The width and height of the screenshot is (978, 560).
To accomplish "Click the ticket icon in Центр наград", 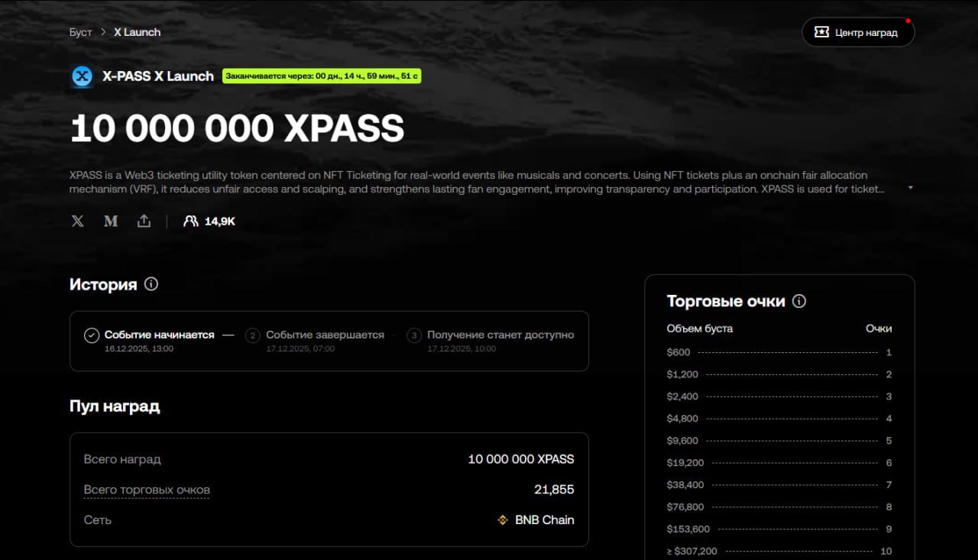I will point(821,32).
